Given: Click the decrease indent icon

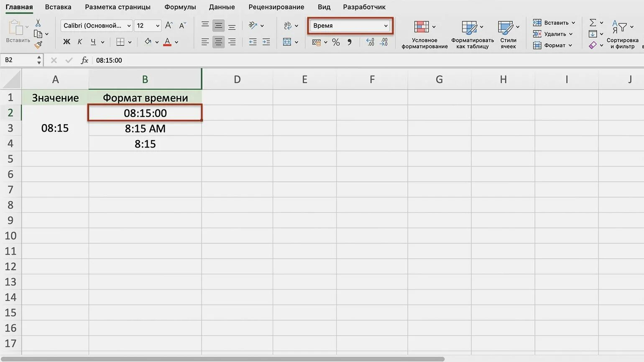Looking at the screenshot, I should [x=253, y=42].
